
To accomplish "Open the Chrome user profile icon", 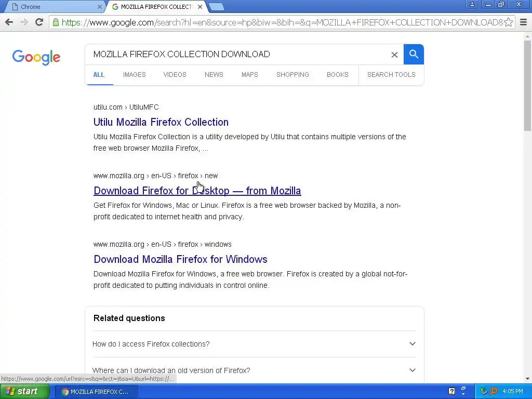I will point(472,4).
